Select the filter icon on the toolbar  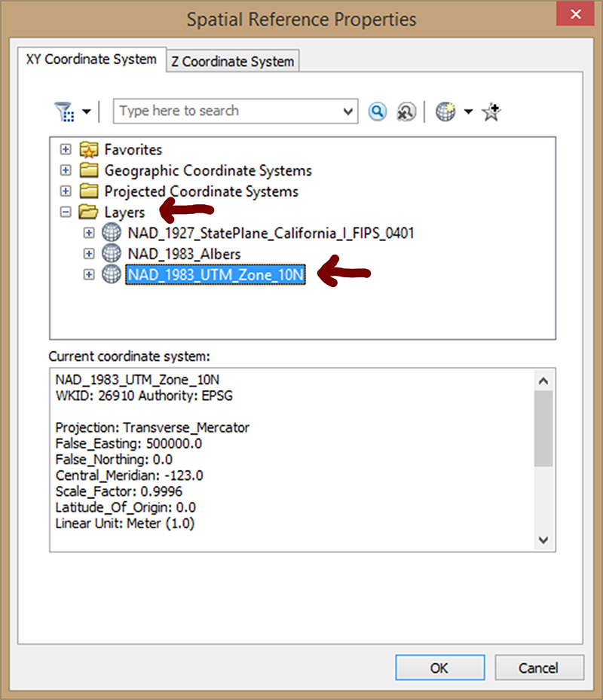pos(65,111)
